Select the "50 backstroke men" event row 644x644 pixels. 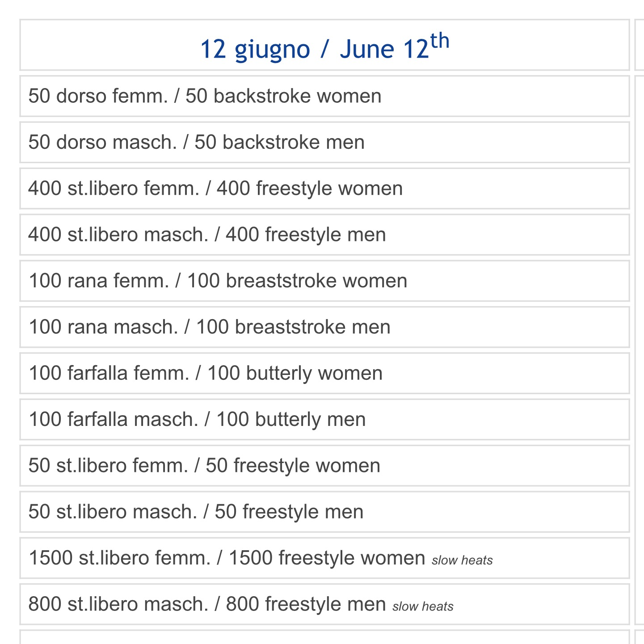324,143
